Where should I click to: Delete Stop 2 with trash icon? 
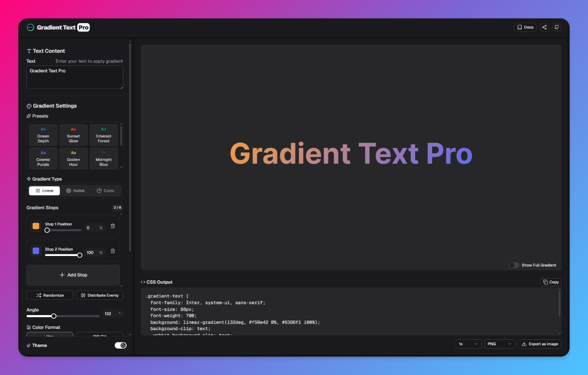click(113, 251)
